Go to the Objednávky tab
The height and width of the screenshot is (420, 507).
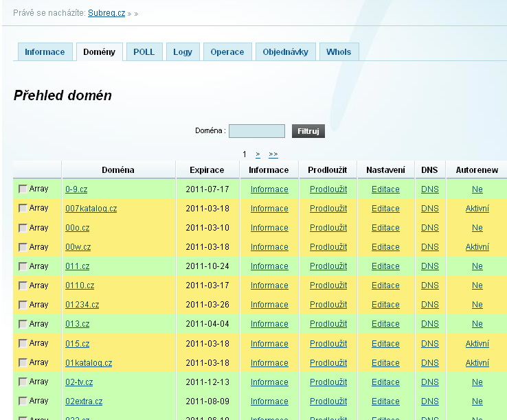(286, 52)
